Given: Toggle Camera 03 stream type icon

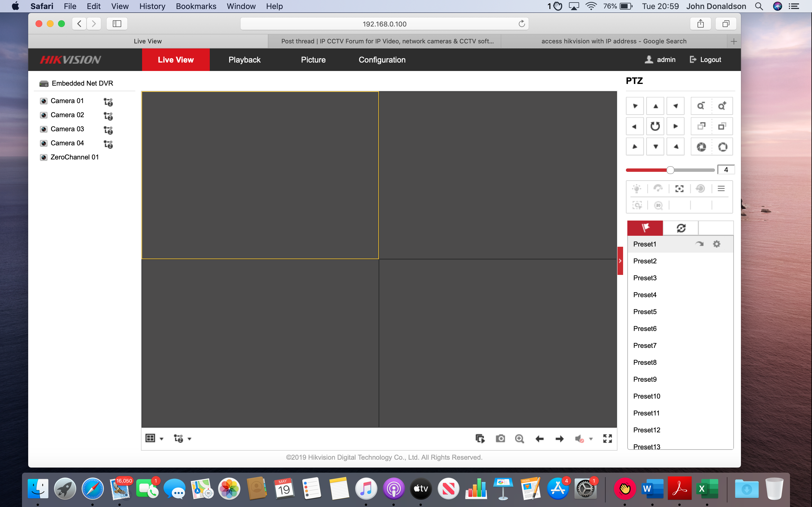Looking at the screenshot, I should pos(108,130).
